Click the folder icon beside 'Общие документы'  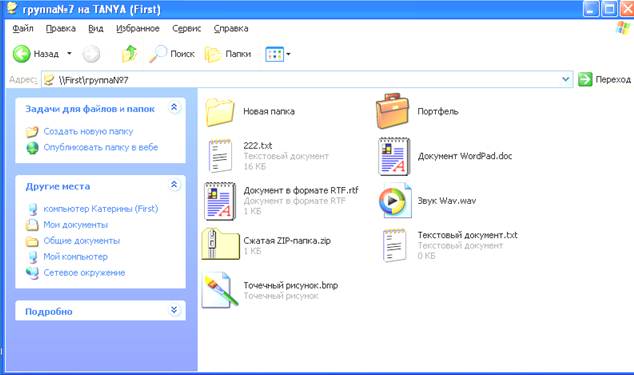(x=32, y=242)
